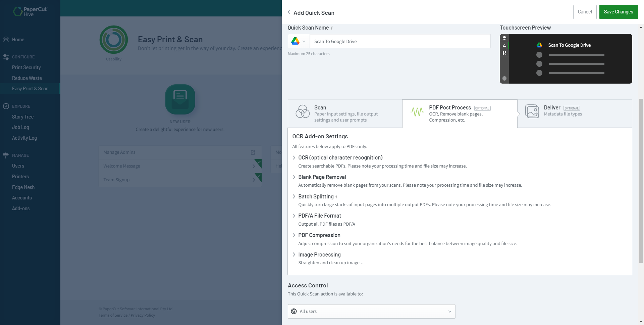644x325 pixels.
Task: Click the panel vertical scrollbar
Action: coord(641,181)
